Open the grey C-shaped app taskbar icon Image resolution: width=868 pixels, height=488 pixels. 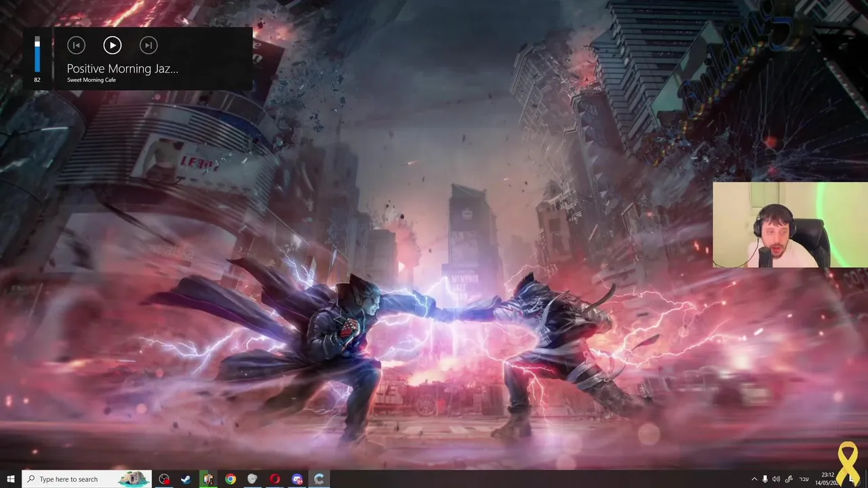(319, 479)
